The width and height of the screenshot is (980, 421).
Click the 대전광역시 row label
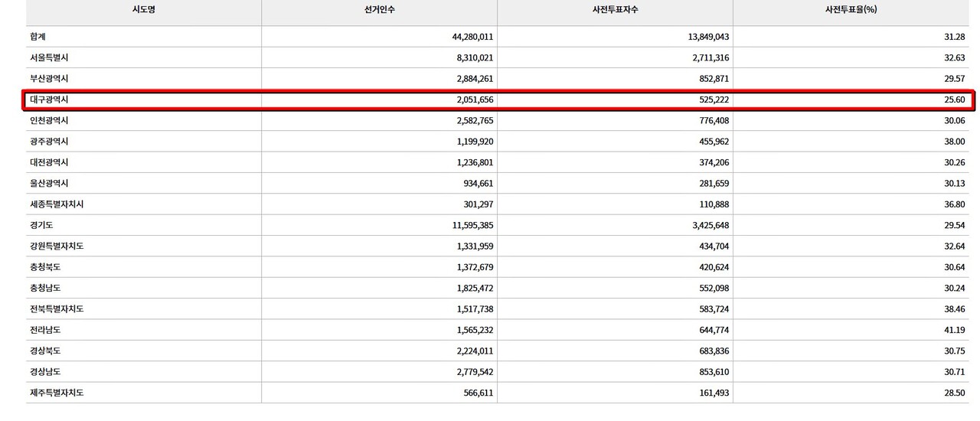pyautogui.click(x=50, y=162)
